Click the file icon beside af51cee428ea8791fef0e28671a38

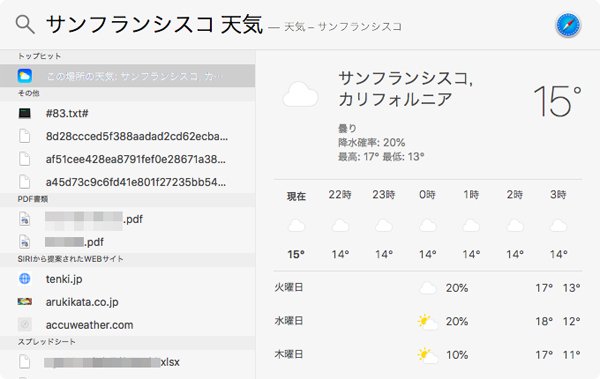tap(25, 159)
